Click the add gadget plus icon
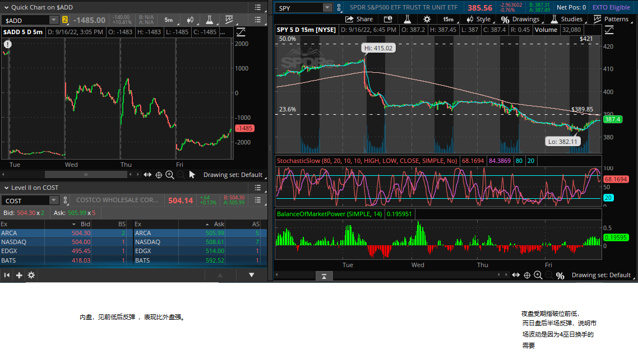Viewport: 638px width, 364px height. tap(19, 275)
